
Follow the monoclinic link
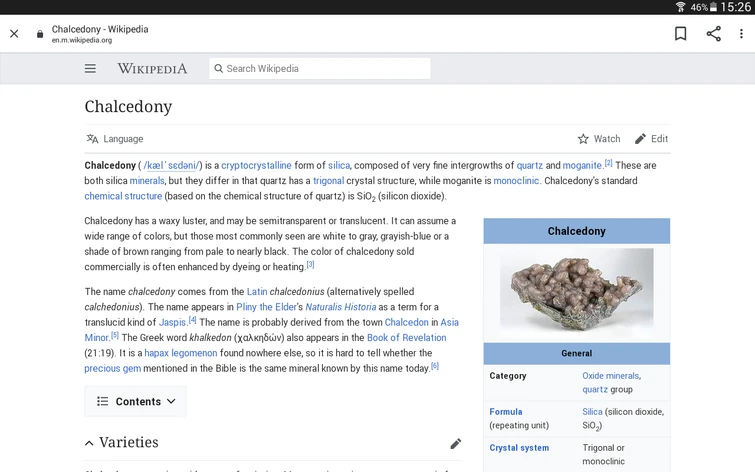(516, 181)
